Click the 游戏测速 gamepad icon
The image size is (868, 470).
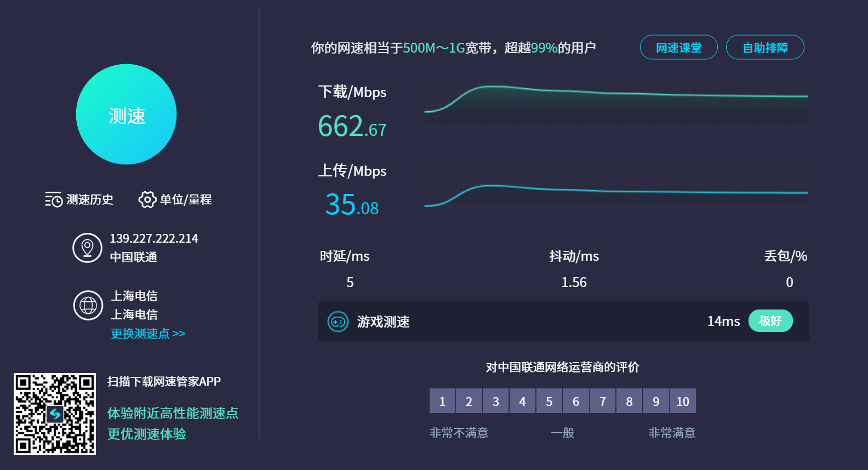(x=338, y=322)
